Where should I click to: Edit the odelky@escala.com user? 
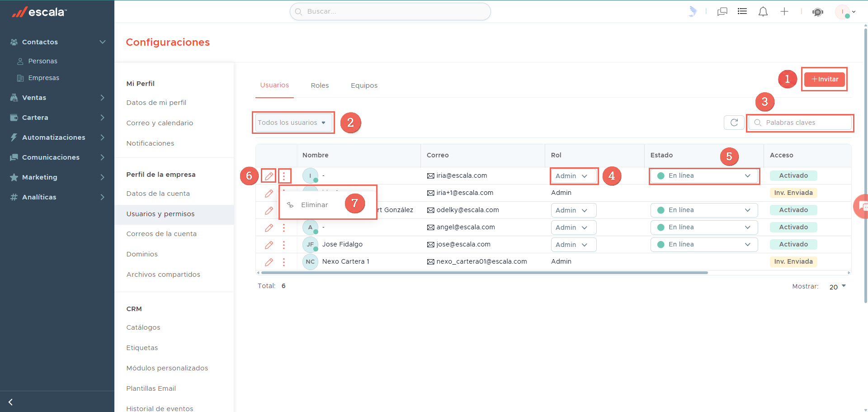(269, 210)
